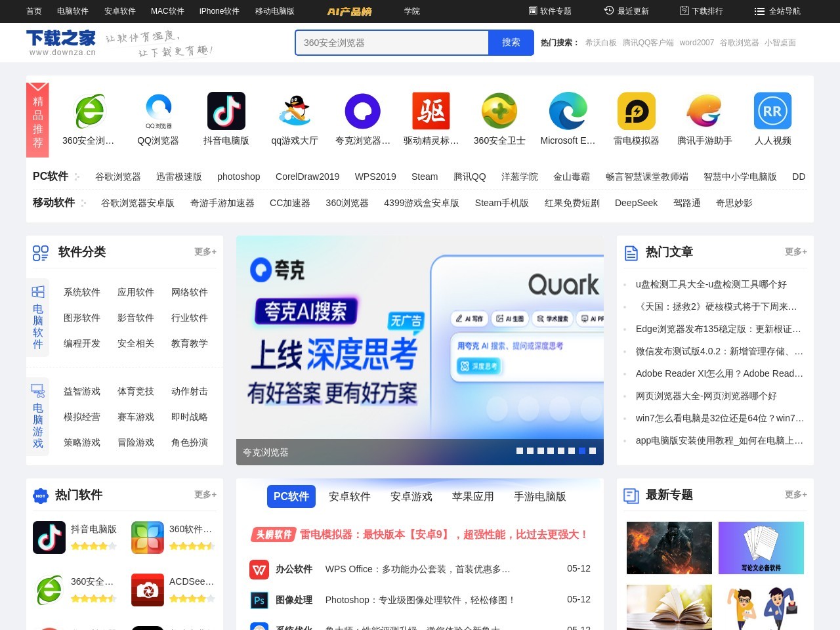Click 编程开发 category link
Viewport: 840px width, 630px height.
[82, 343]
